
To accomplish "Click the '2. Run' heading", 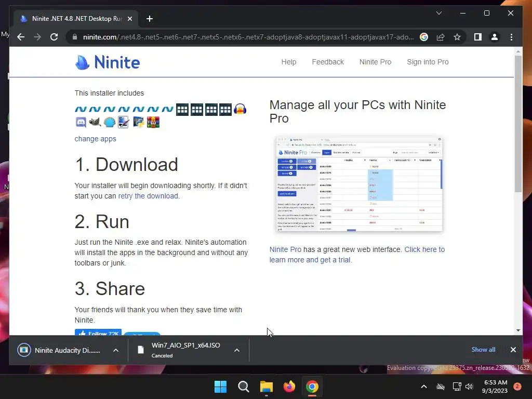I will 102,222.
